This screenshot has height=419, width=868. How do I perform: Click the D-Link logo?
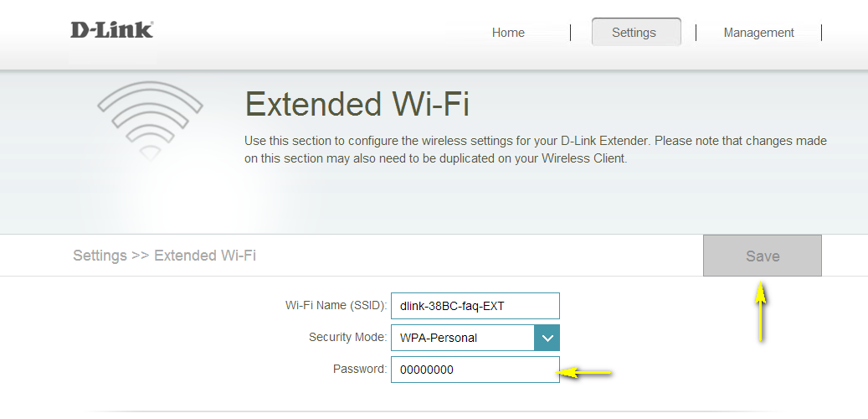pyautogui.click(x=111, y=30)
